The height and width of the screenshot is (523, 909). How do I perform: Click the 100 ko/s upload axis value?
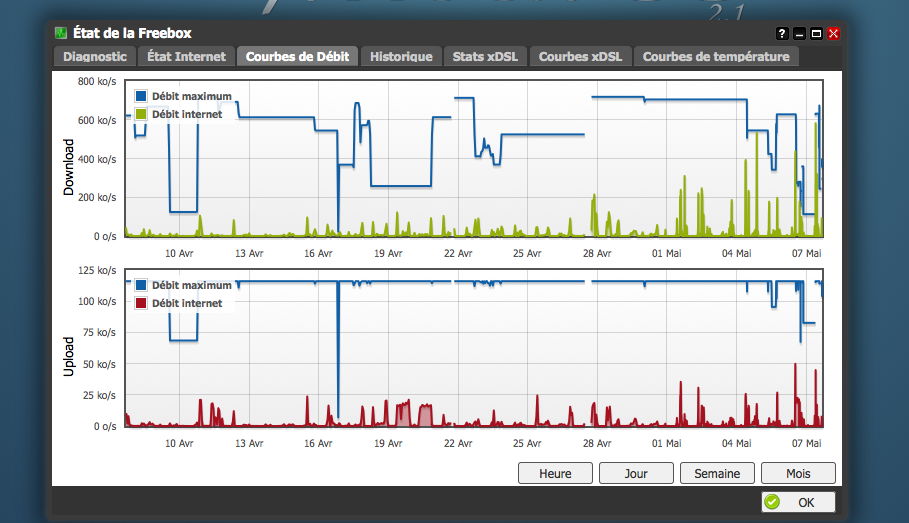pyautogui.click(x=97, y=302)
